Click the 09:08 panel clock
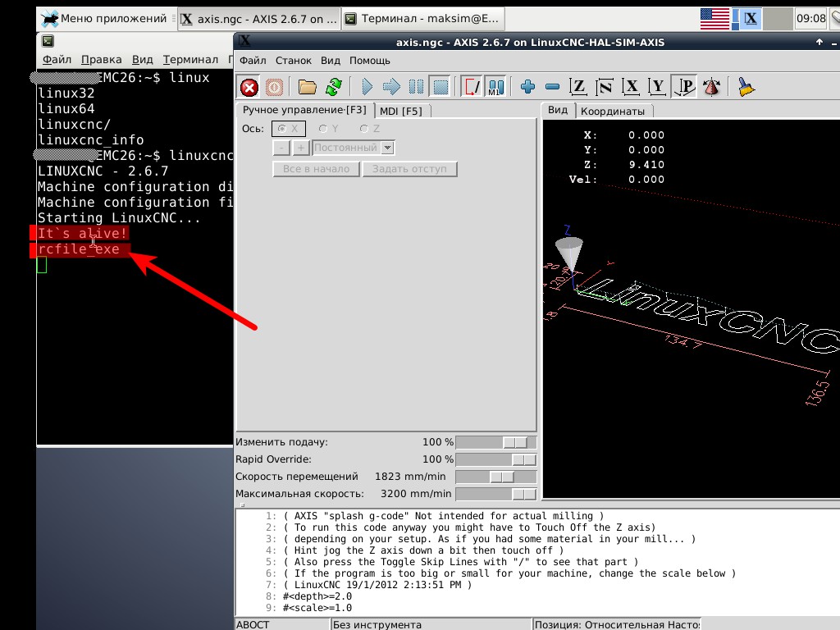Viewport: 840px width, 630px height. 811,19
